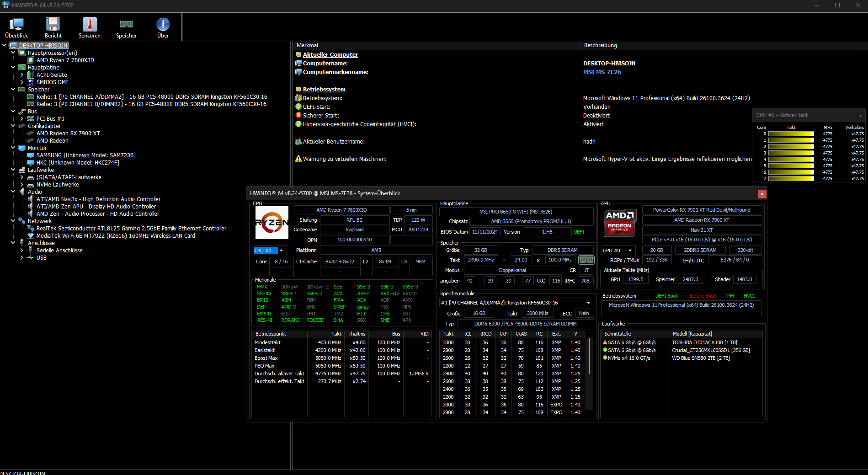Click the Aktueller Computer heading link
The image size is (868, 475).
click(330, 55)
